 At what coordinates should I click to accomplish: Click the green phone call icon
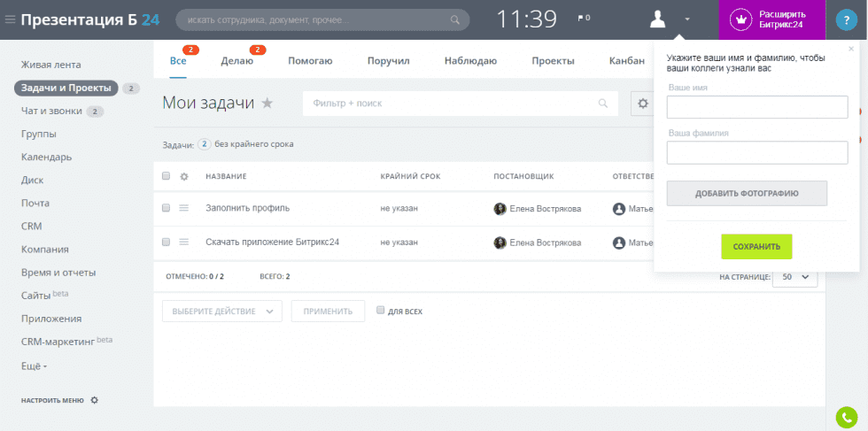pyautogui.click(x=846, y=416)
